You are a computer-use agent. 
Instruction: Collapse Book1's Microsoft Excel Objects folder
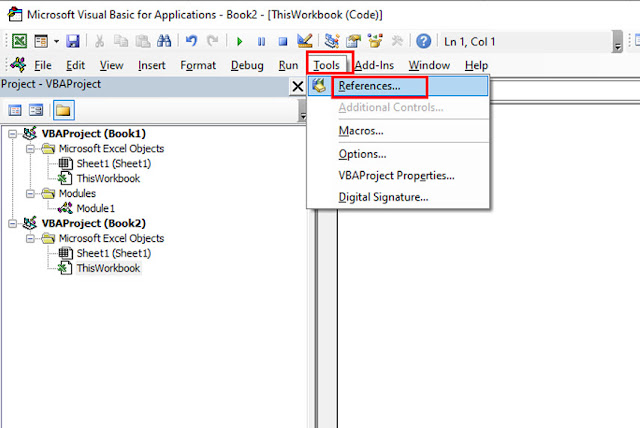coord(30,149)
